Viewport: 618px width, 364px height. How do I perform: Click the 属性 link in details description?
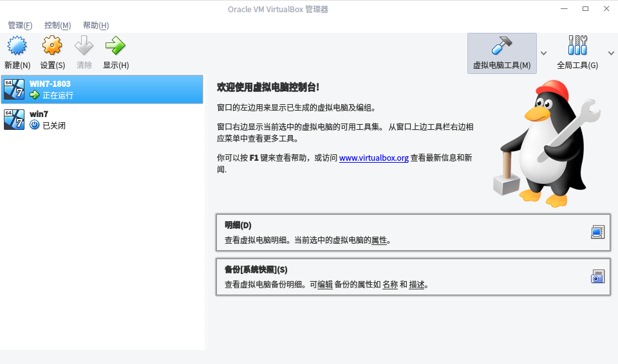379,241
